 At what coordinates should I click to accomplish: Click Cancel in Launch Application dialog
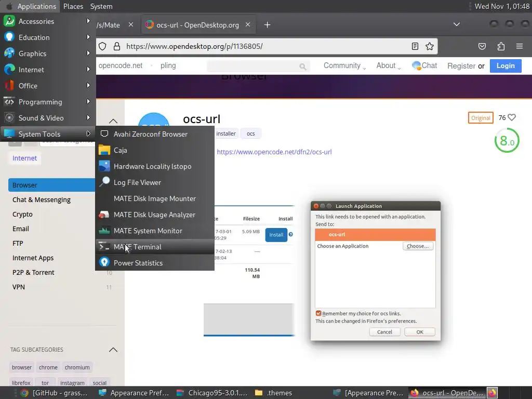384,332
